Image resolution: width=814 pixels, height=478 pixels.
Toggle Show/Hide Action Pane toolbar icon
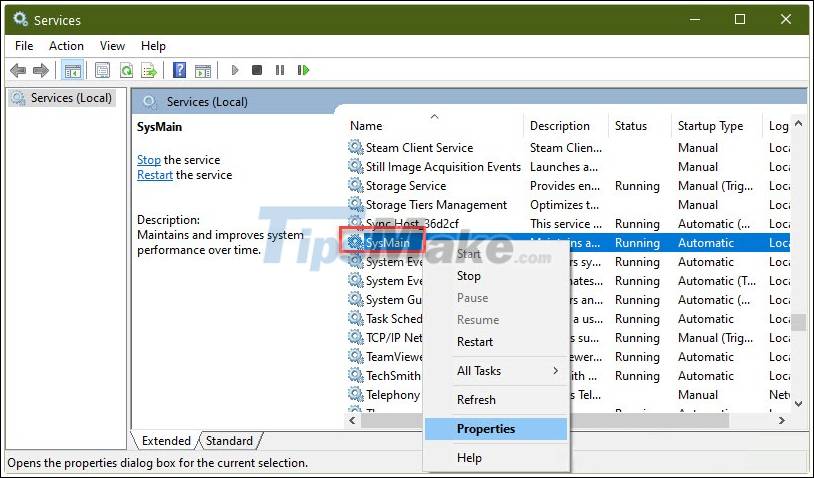pos(203,70)
